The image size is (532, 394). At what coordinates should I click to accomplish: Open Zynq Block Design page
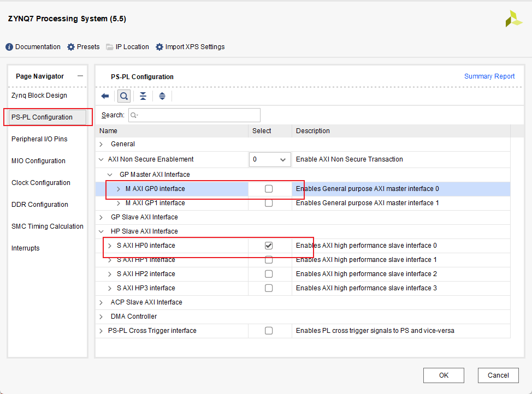(39, 95)
